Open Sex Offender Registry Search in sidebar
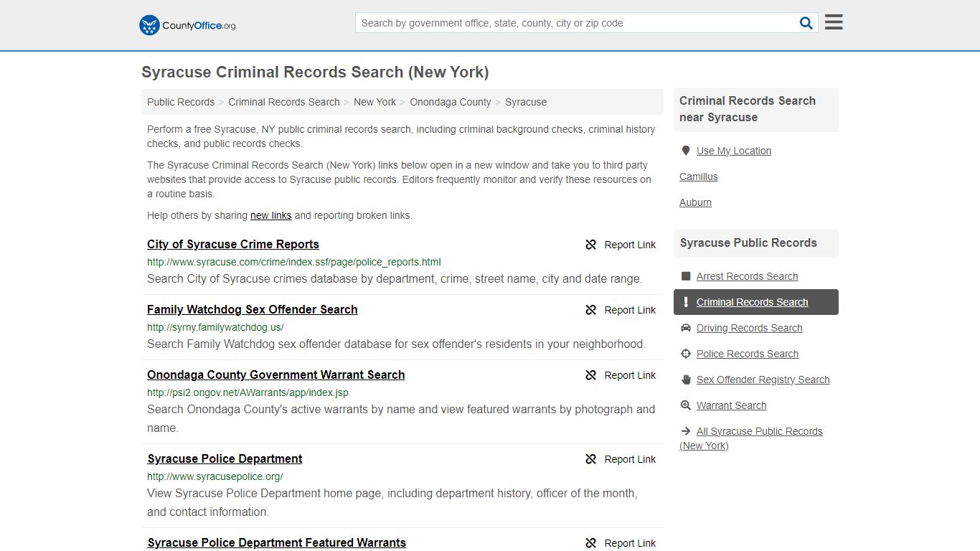Screen dimensions: 980x551 coord(763,380)
